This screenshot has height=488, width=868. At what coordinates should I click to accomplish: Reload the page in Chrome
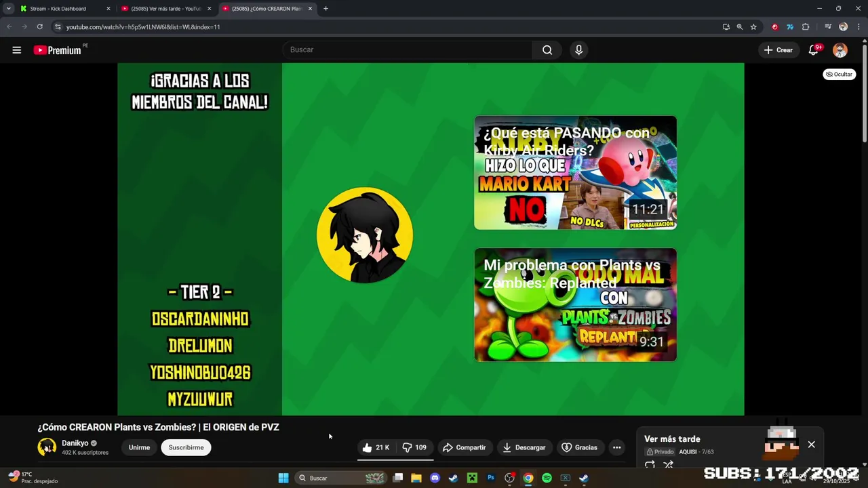[39, 27]
